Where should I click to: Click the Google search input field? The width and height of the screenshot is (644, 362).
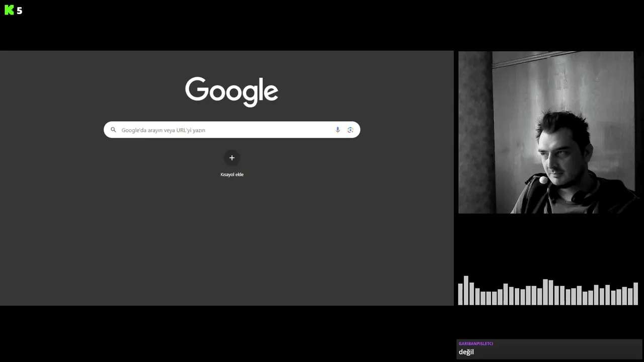coord(231,130)
